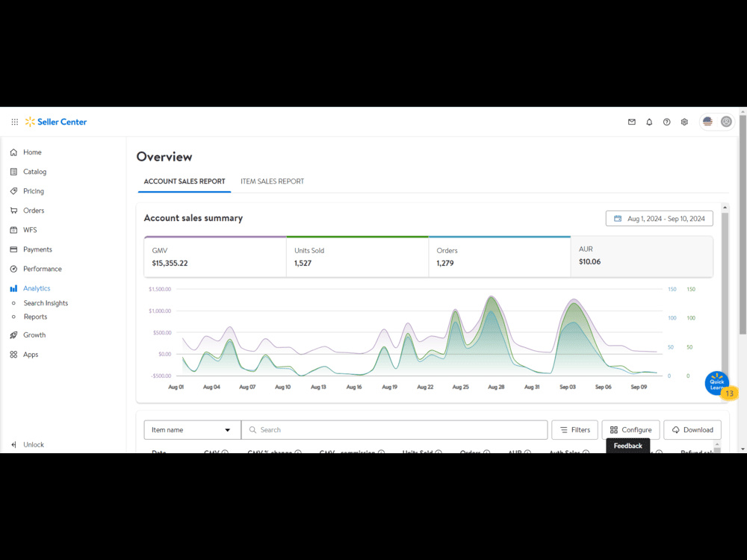
Task: Open Catalog menu item
Action: tap(35, 172)
